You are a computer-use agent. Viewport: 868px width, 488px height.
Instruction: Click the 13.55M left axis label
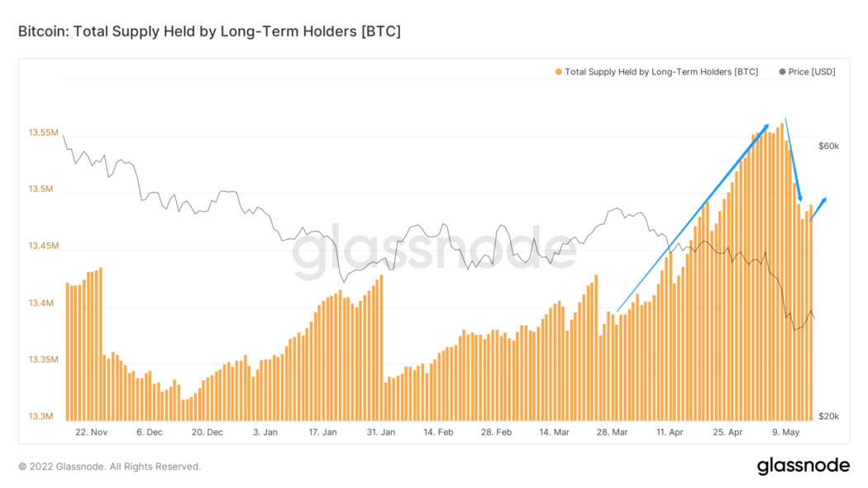click(43, 132)
